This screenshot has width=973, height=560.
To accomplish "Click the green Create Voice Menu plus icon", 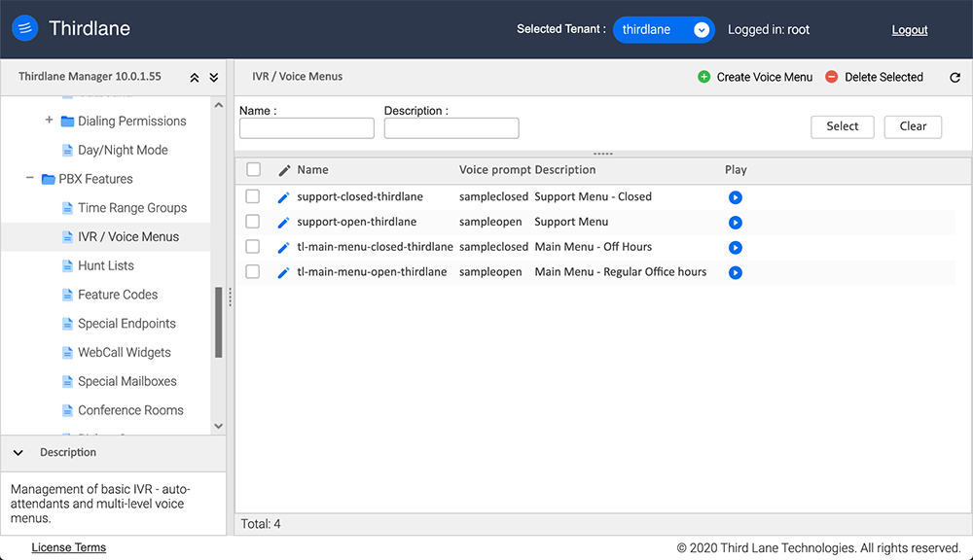I will 703,76.
